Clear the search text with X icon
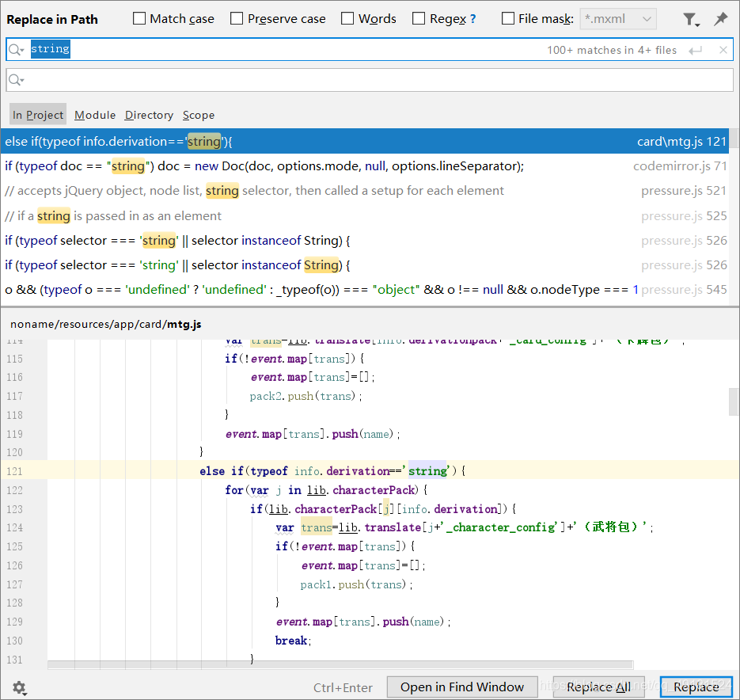 click(x=723, y=50)
